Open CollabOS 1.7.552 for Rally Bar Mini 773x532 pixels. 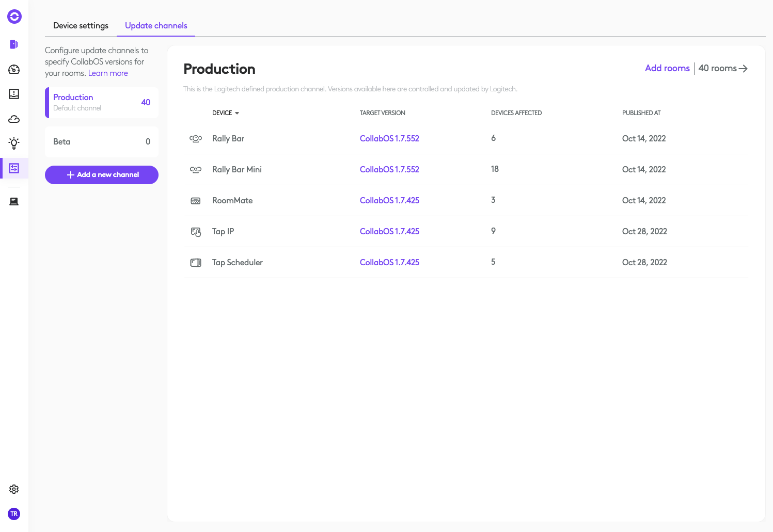(389, 169)
